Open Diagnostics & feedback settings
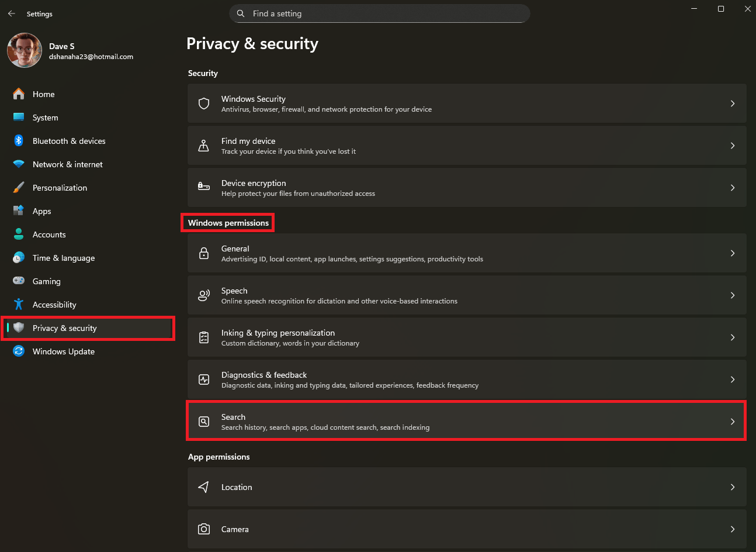756x552 pixels. 466,379
